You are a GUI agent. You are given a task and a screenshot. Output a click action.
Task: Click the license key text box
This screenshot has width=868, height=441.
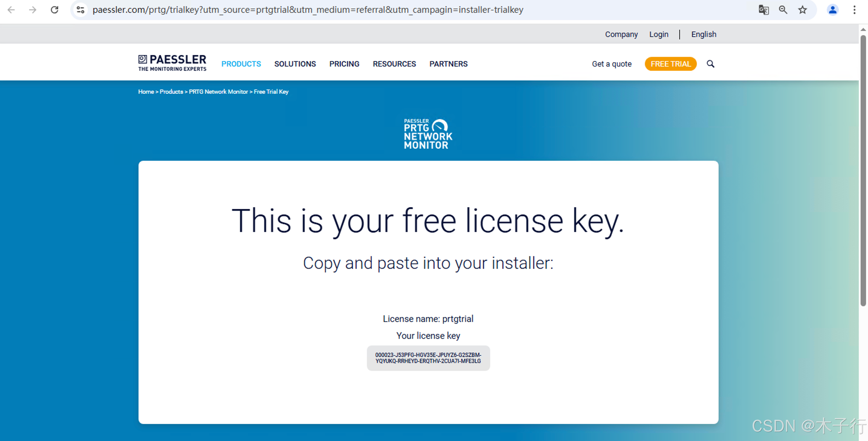coord(428,358)
